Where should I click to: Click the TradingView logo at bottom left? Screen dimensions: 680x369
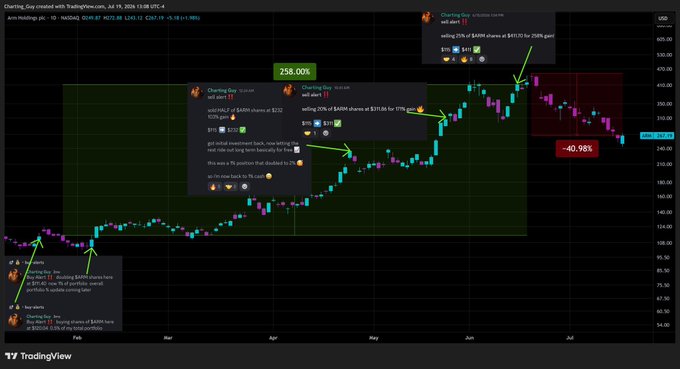[x=38, y=356]
